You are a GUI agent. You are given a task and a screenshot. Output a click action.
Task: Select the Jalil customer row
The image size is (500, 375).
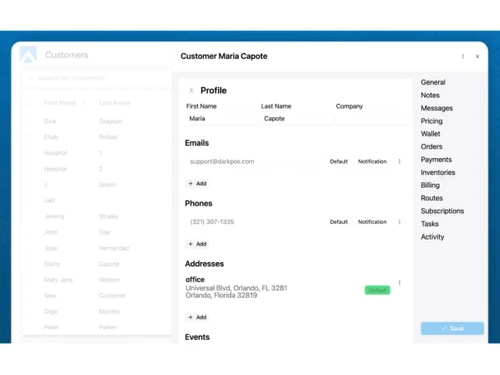click(97, 201)
